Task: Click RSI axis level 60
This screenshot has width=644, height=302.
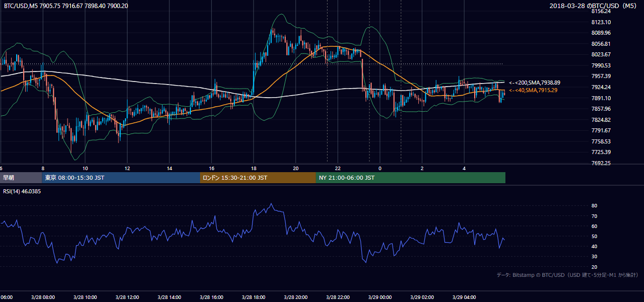Action: 594,226
